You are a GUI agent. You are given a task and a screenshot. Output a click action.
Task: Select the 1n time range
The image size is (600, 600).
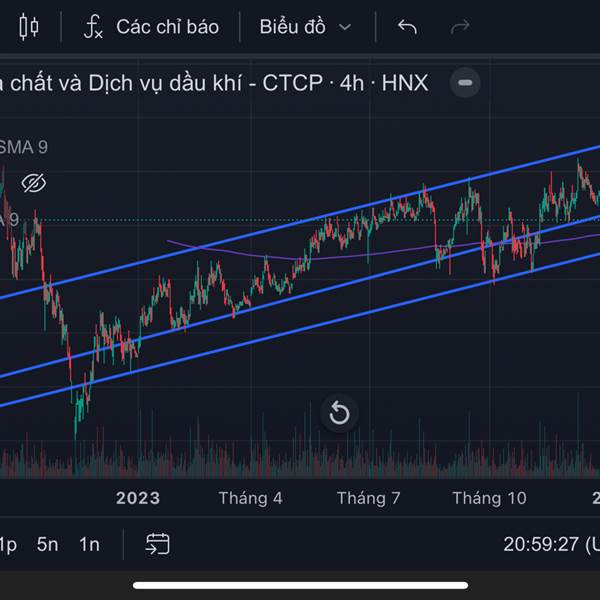[89, 545]
